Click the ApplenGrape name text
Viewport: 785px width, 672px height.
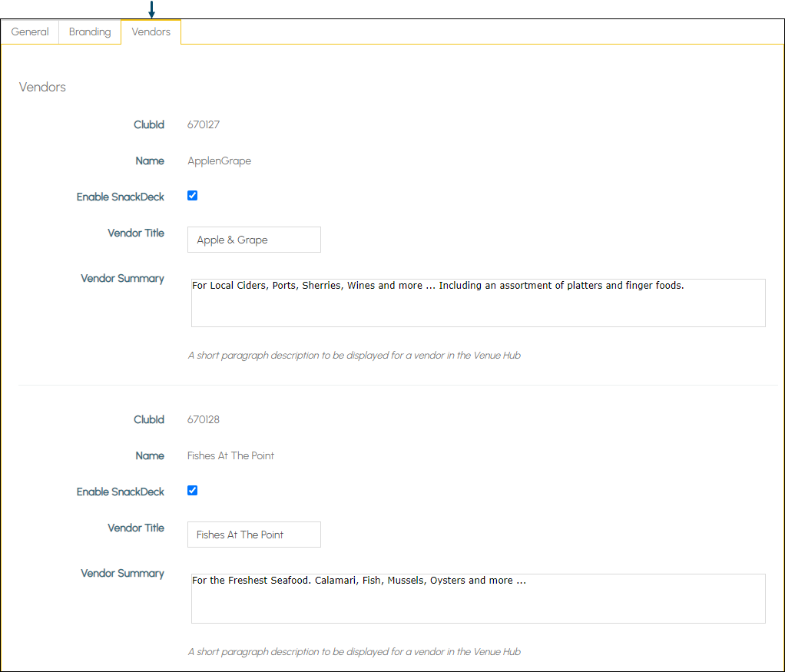coord(219,161)
